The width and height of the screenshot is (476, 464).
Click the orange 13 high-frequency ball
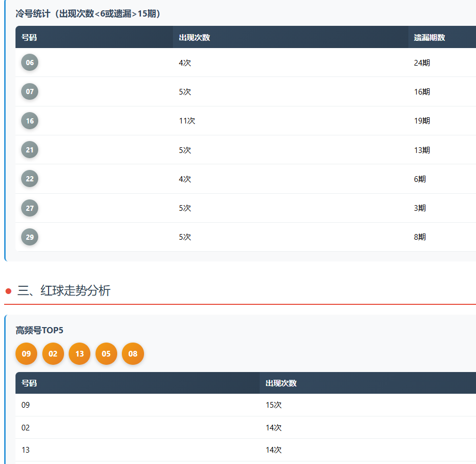click(x=80, y=354)
